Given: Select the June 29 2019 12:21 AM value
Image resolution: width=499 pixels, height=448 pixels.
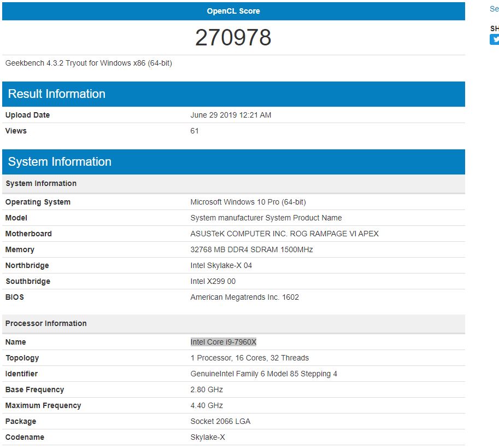Looking at the screenshot, I should 231,115.
